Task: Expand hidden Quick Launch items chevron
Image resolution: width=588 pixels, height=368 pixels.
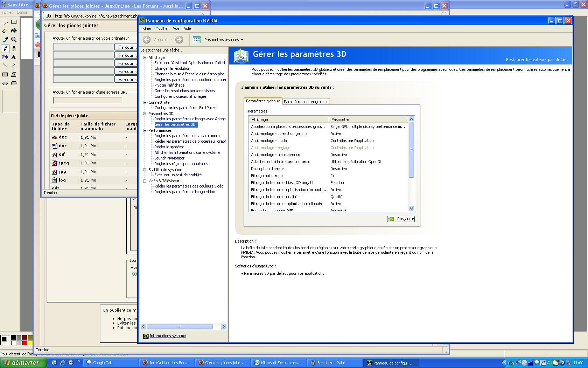Action: point(79,361)
